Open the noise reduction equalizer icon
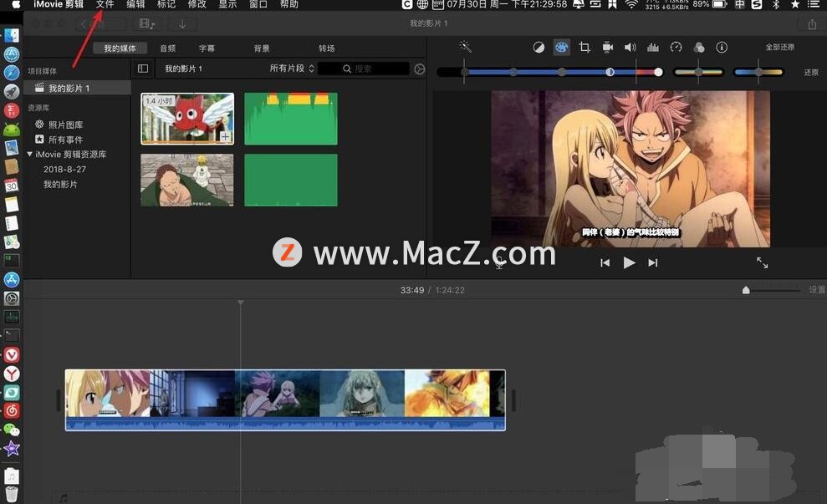This screenshot has width=827, height=504. 653,48
